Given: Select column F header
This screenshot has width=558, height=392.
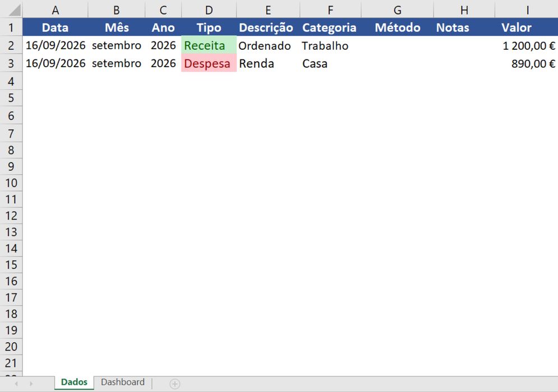Looking at the screenshot, I should (331, 10).
